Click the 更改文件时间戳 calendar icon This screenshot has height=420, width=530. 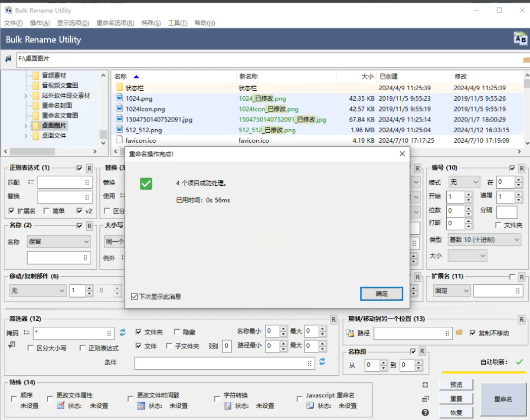[141, 406]
